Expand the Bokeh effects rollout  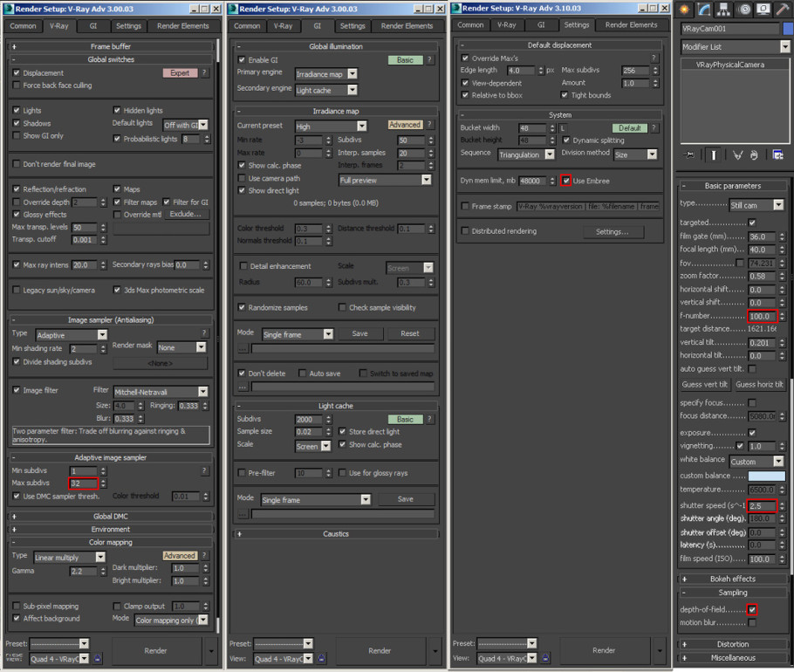click(x=733, y=579)
